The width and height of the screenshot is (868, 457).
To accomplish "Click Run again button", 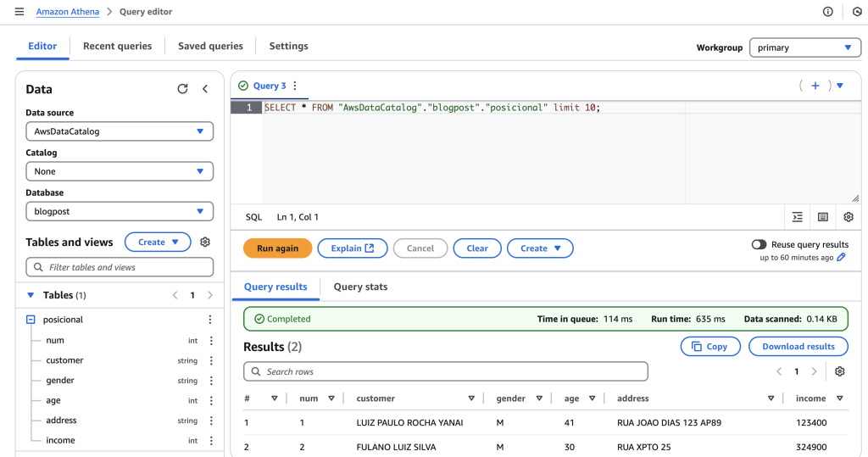I will click(277, 248).
